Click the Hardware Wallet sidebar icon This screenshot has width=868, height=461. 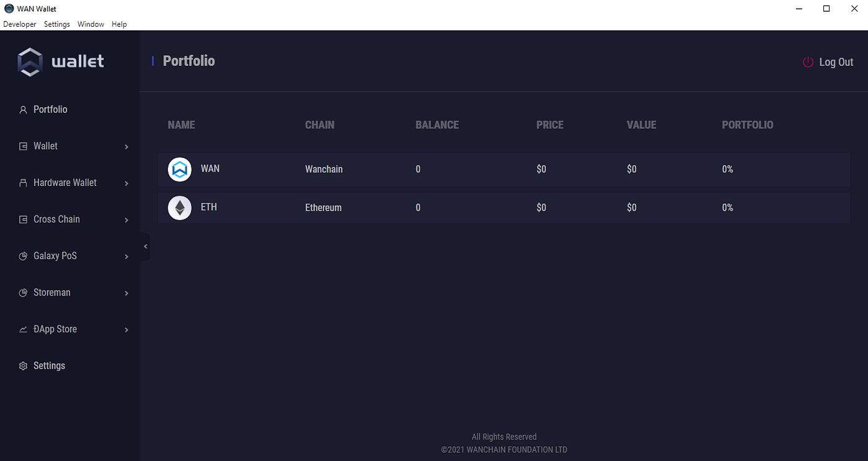[23, 183]
